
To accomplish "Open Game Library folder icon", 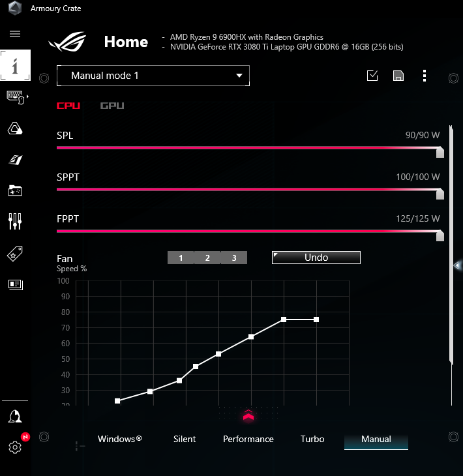I will (15, 190).
